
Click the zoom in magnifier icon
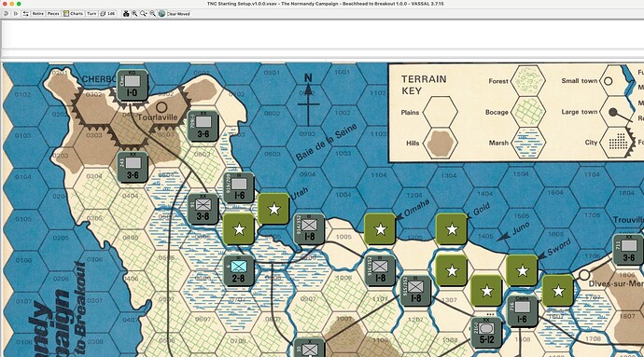[x=134, y=14]
